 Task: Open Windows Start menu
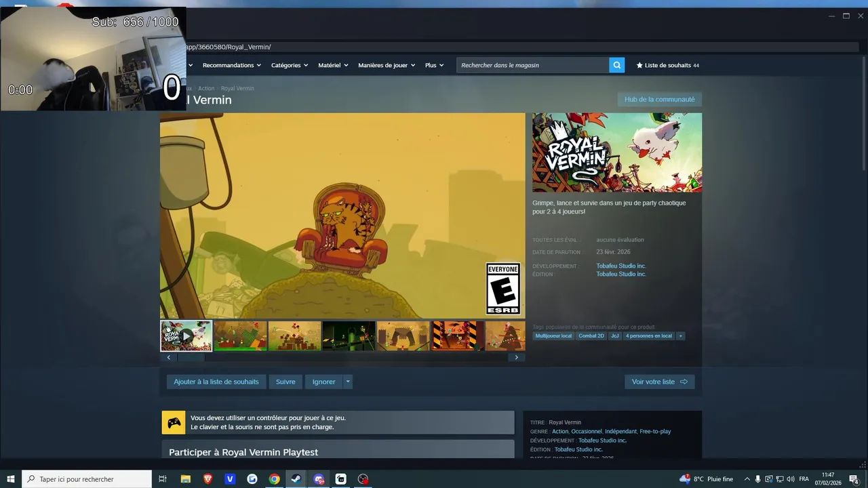(11, 479)
